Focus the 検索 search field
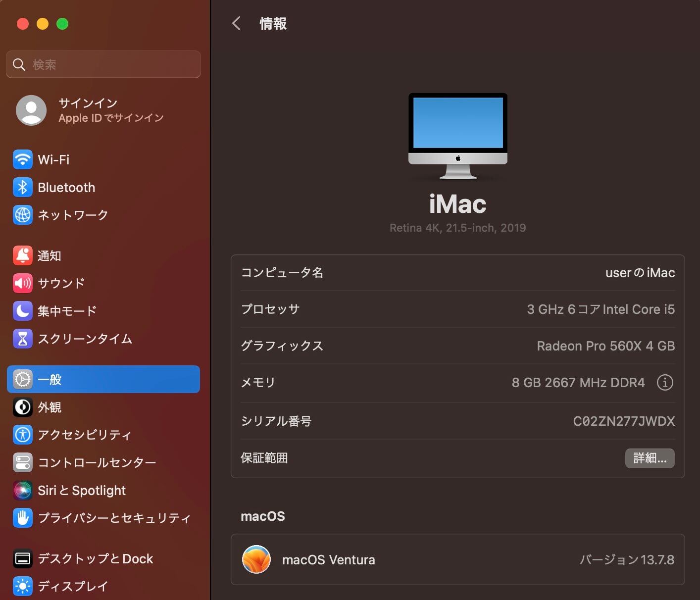The height and width of the screenshot is (600, 700). point(103,64)
